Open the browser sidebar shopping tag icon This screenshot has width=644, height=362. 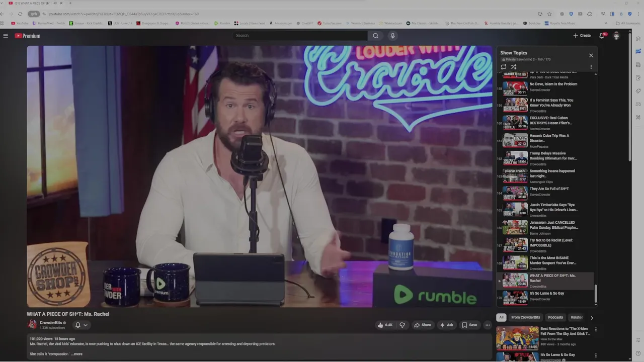[638, 91]
